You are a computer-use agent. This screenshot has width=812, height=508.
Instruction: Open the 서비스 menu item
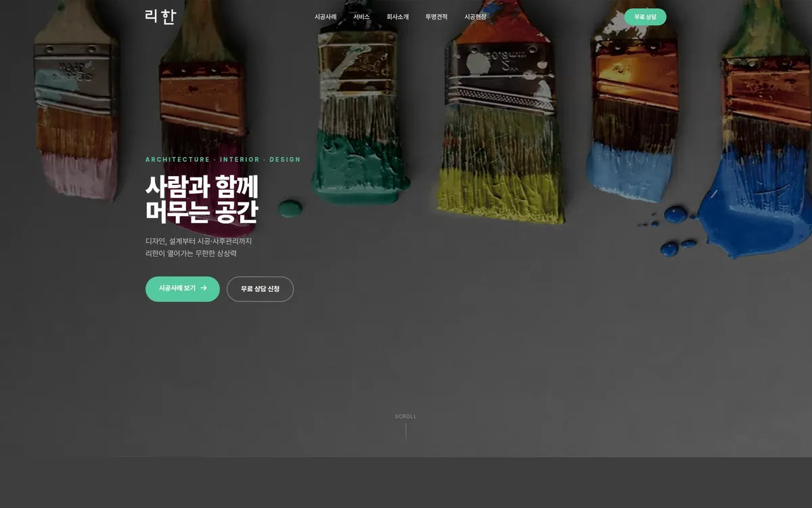pos(361,17)
